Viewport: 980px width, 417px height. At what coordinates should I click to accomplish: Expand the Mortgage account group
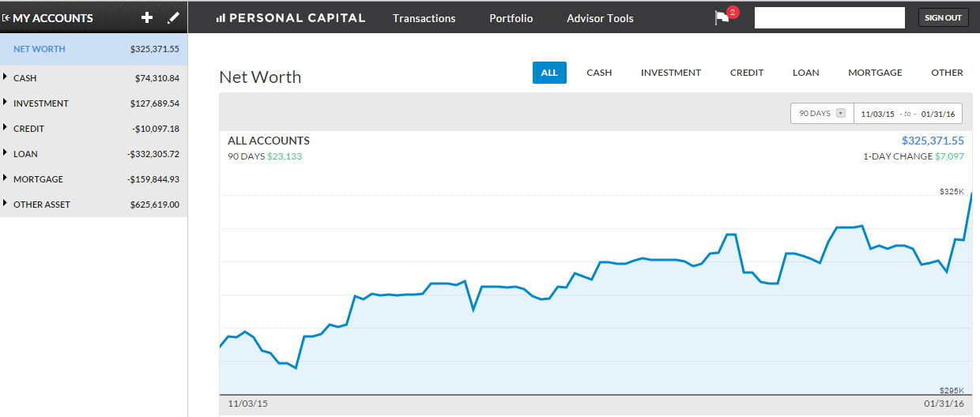tap(6, 178)
